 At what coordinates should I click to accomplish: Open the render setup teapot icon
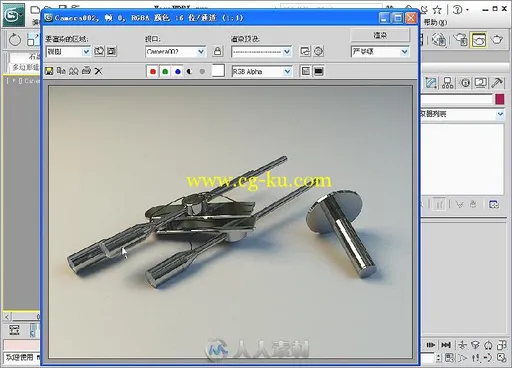[x=461, y=39]
